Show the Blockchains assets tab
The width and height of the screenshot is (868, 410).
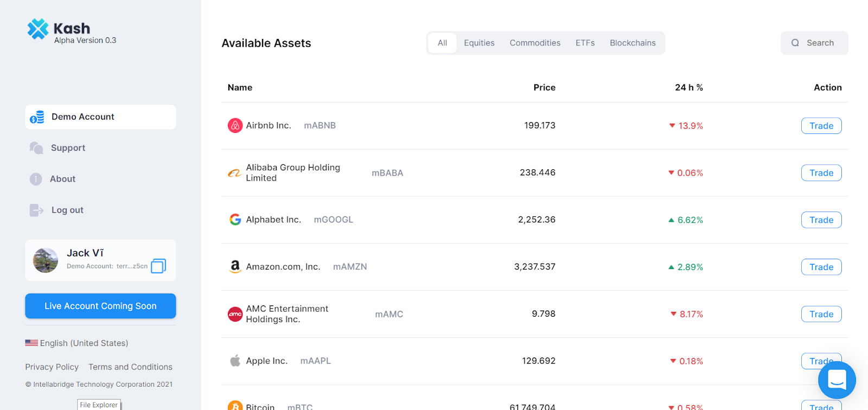pyautogui.click(x=633, y=43)
